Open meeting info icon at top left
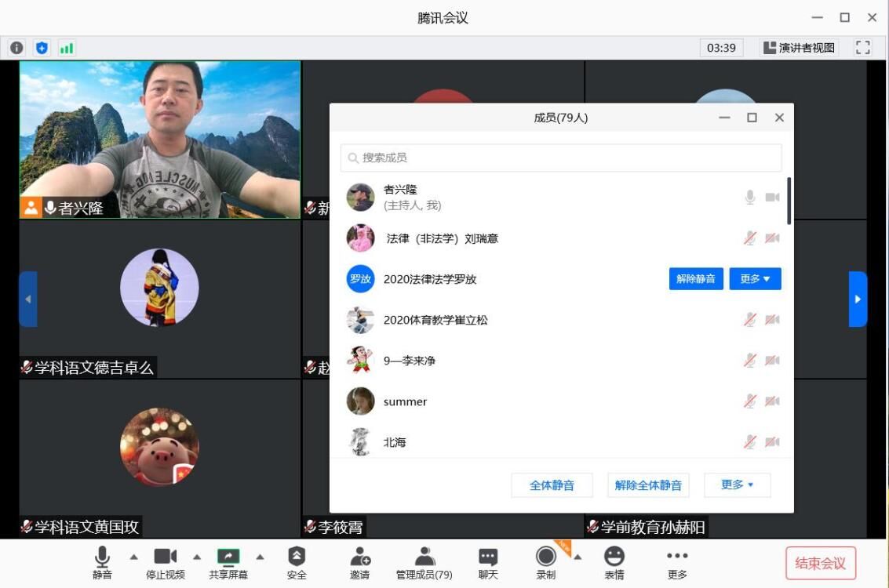This screenshot has height=588, width=889. [16, 48]
